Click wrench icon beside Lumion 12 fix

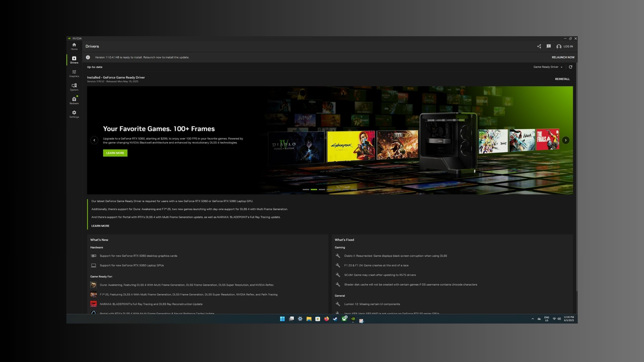338,304
